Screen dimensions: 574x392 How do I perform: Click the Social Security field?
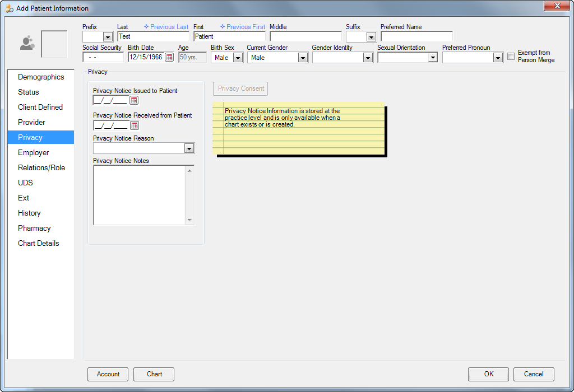[103, 58]
